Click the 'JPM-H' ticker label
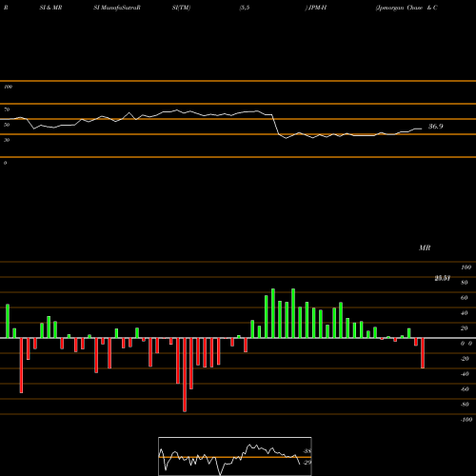 317,8
